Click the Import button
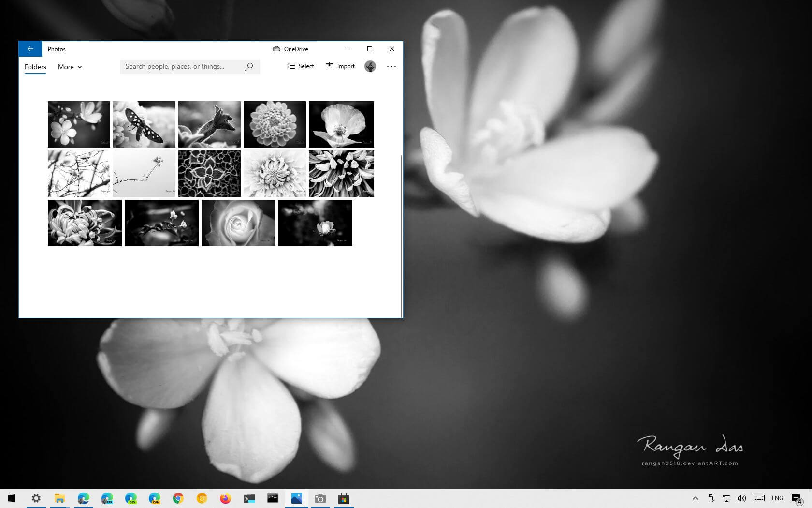Viewport: 812px width, 508px height. [x=340, y=66]
